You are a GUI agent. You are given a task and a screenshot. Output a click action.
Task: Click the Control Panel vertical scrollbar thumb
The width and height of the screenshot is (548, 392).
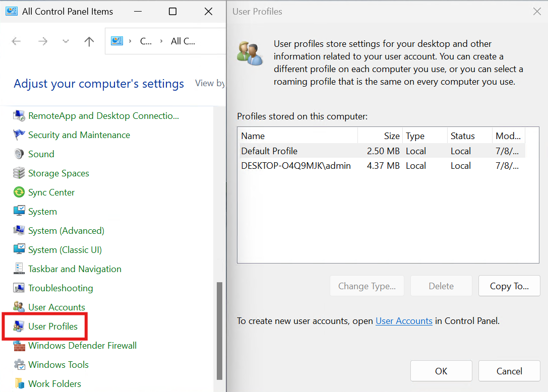coord(219,331)
